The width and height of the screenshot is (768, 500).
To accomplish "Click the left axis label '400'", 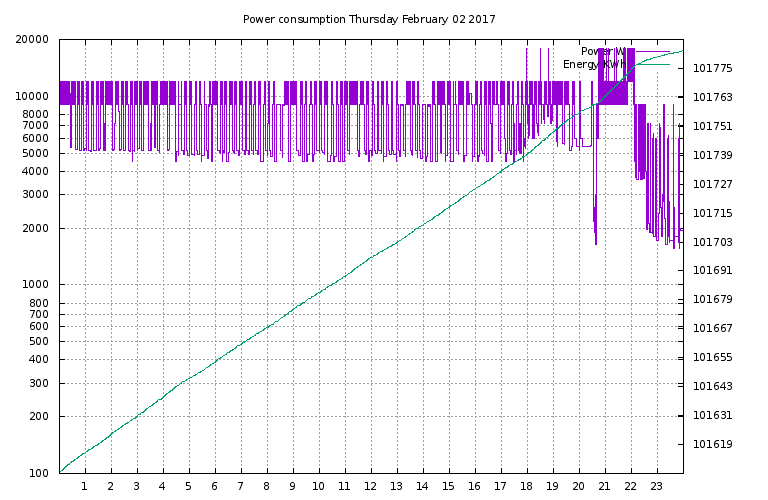I will click(39, 359).
